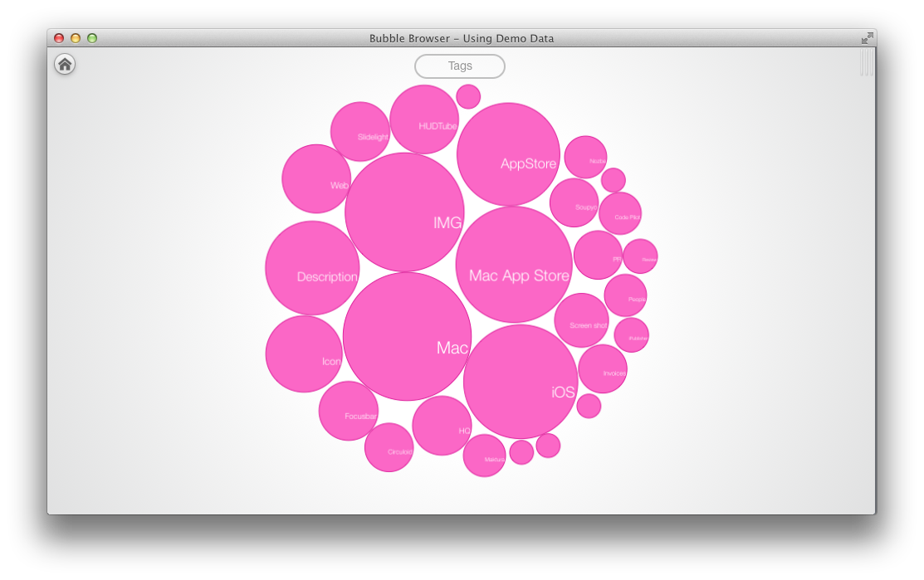Click the striped grip handle under fullscreen icon
Image resolution: width=924 pixels, height=580 pixels.
[866, 62]
